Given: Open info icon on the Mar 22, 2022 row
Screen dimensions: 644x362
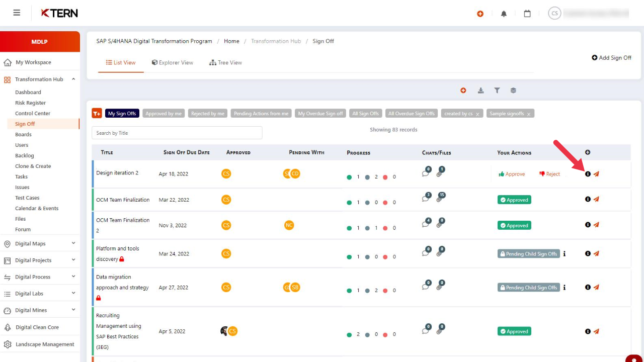Looking at the screenshot, I should (x=588, y=199).
